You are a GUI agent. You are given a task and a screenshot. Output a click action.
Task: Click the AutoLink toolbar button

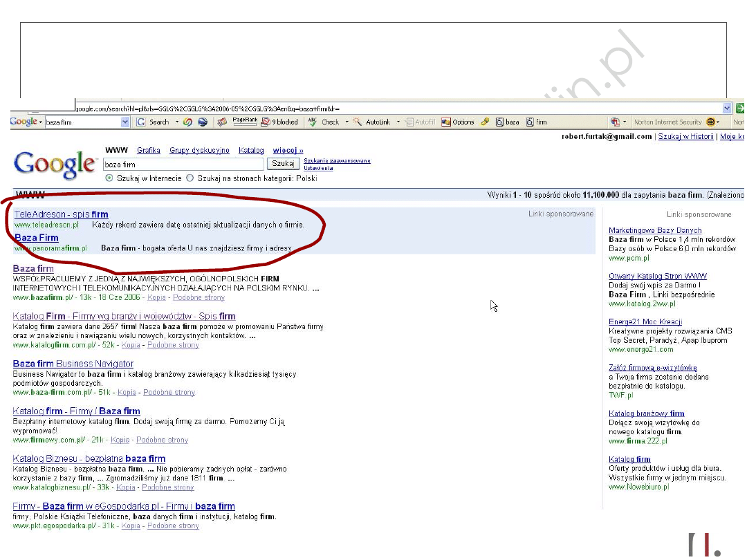pyautogui.click(x=372, y=122)
